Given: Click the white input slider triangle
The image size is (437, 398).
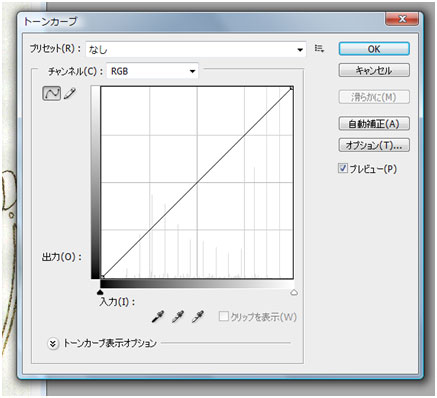Looking at the screenshot, I should (x=294, y=292).
